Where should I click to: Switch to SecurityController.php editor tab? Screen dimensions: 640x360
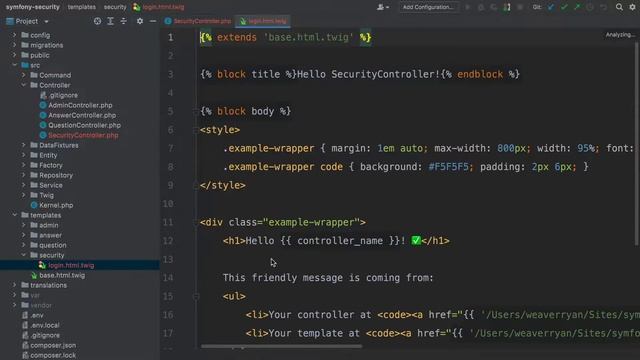click(198, 21)
